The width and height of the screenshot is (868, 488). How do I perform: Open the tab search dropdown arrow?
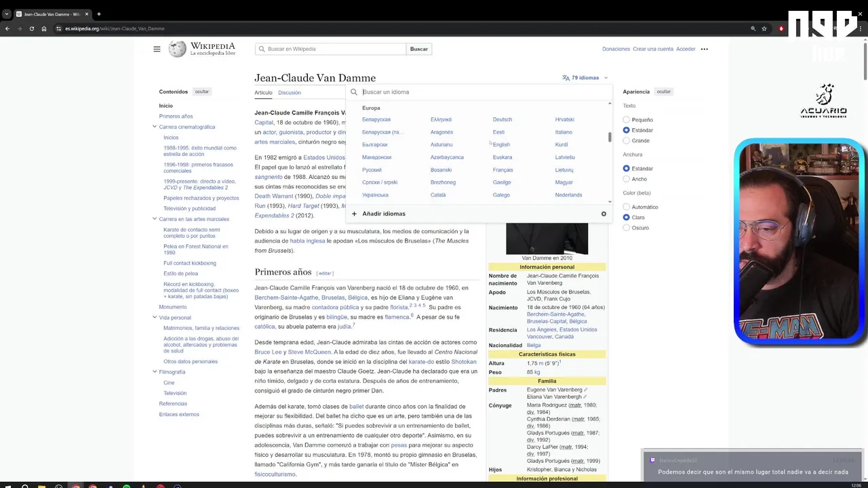click(x=6, y=14)
